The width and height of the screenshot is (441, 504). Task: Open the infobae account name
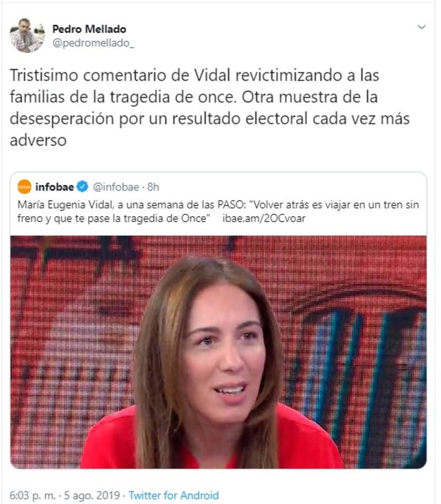point(55,187)
